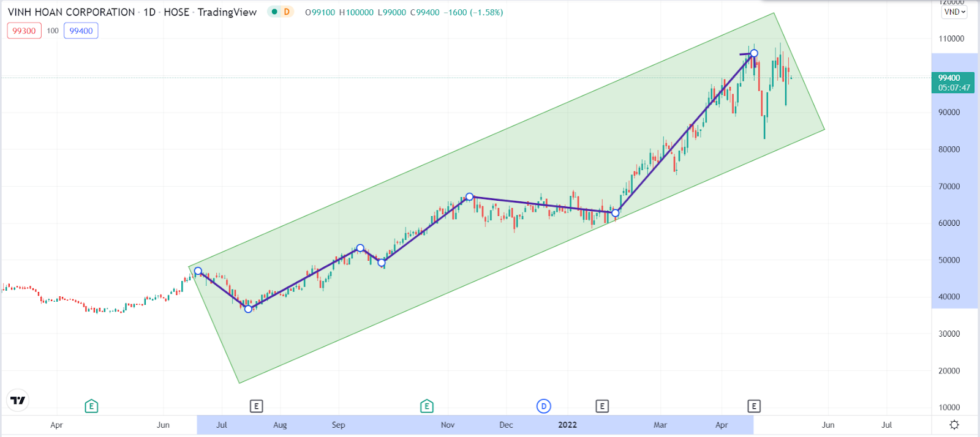Click the 40000 price axis label
The width and height of the screenshot is (980, 437).
(x=949, y=297)
